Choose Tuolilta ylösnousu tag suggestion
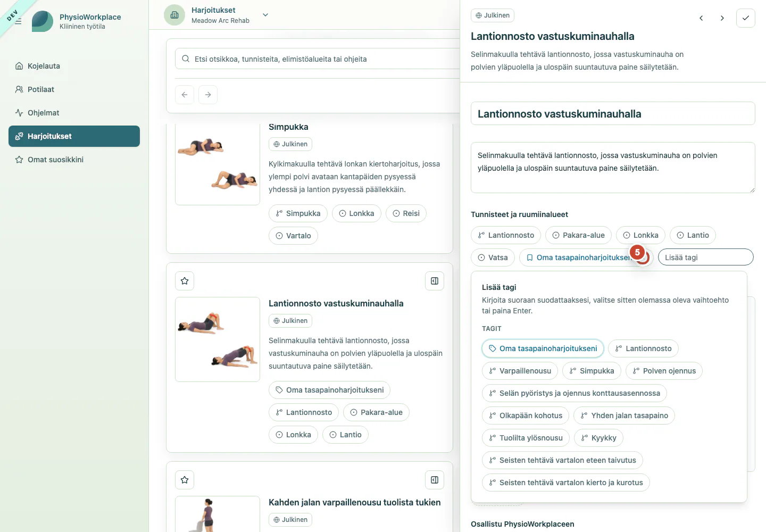 pyautogui.click(x=526, y=438)
